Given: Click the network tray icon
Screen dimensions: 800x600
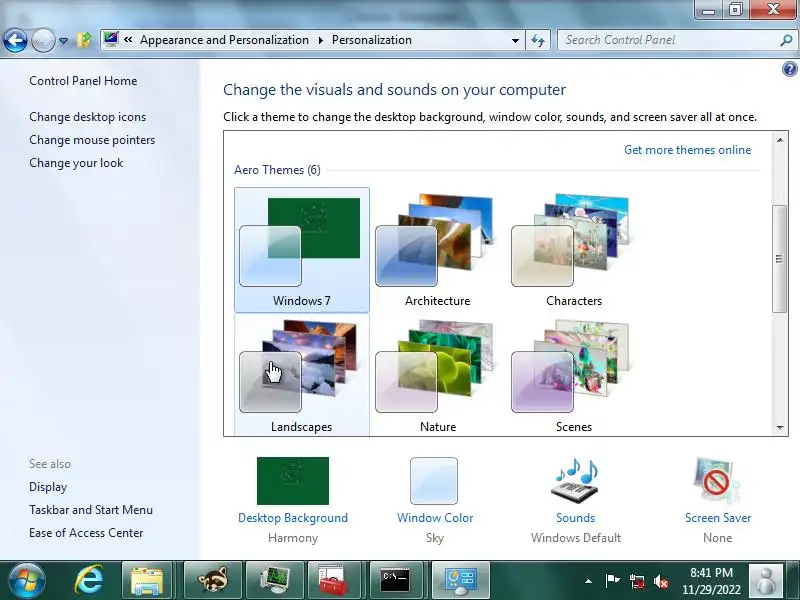Looking at the screenshot, I should coord(636,581).
